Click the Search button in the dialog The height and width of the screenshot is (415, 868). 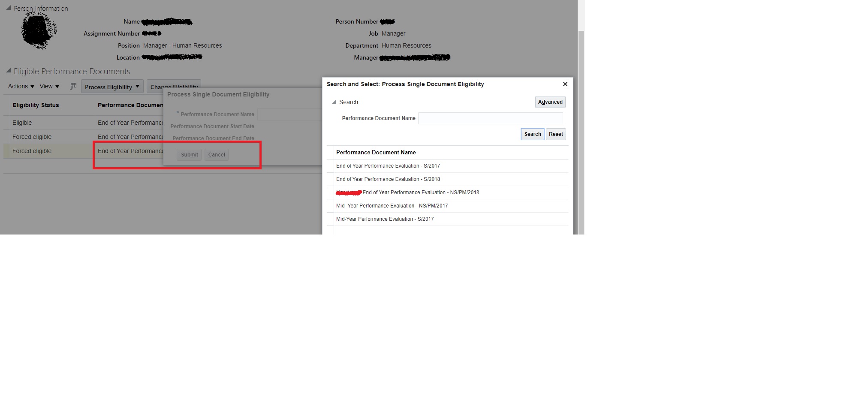tap(532, 134)
